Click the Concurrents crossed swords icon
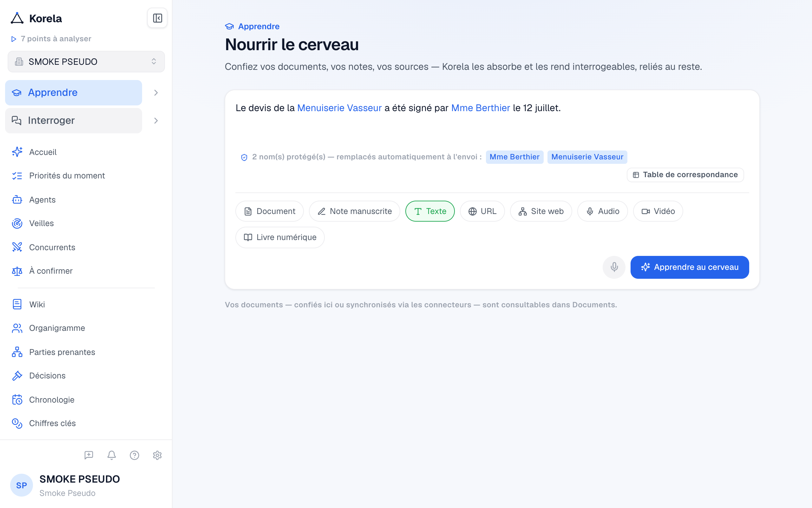 pos(17,247)
